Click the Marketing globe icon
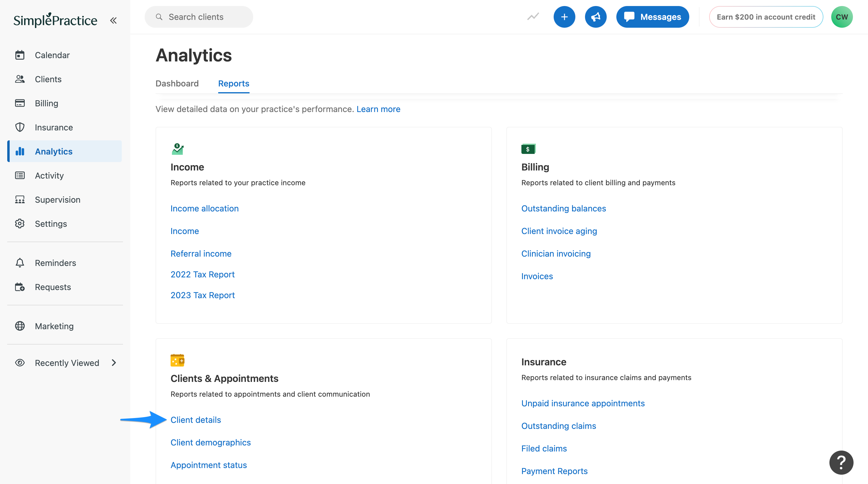The width and height of the screenshot is (868, 484). tap(20, 326)
